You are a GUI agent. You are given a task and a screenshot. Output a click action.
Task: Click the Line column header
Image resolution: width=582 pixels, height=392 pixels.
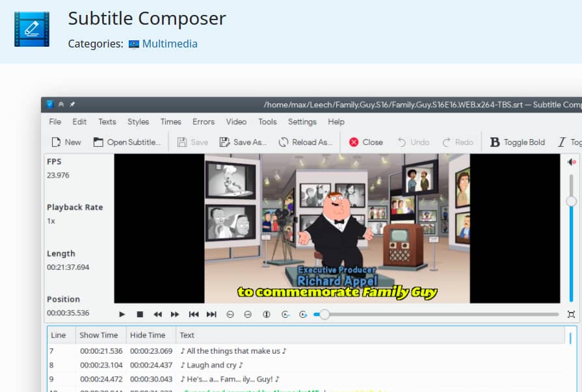click(62, 335)
